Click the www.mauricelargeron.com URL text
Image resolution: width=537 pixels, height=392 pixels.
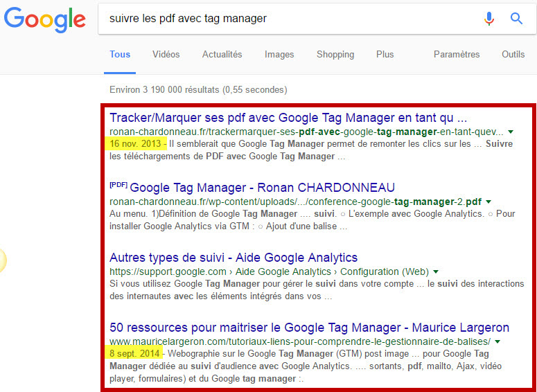[x=300, y=341]
